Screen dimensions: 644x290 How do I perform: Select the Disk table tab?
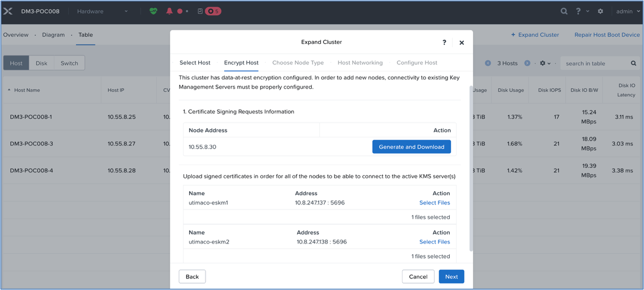[x=42, y=63]
